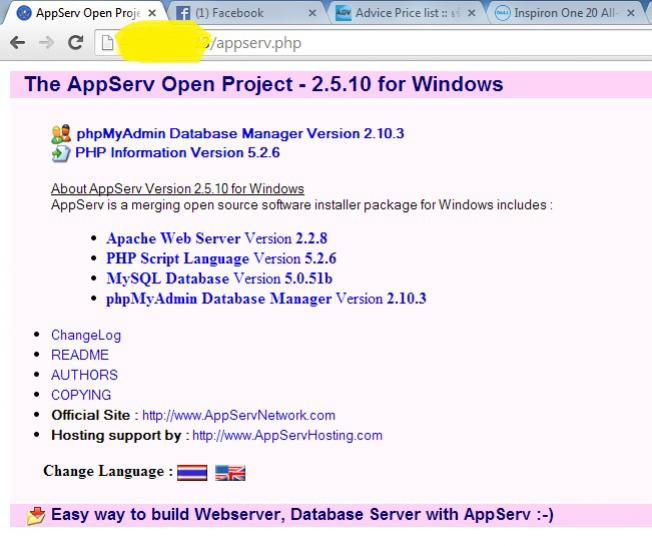The width and height of the screenshot is (652, 546).
Task: Click the AppServ tab favicon
Action: coord(24,13)
